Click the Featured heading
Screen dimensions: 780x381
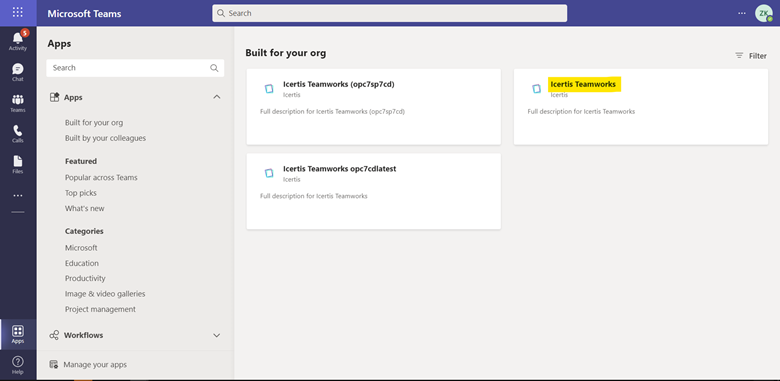[x=81, y=161]
